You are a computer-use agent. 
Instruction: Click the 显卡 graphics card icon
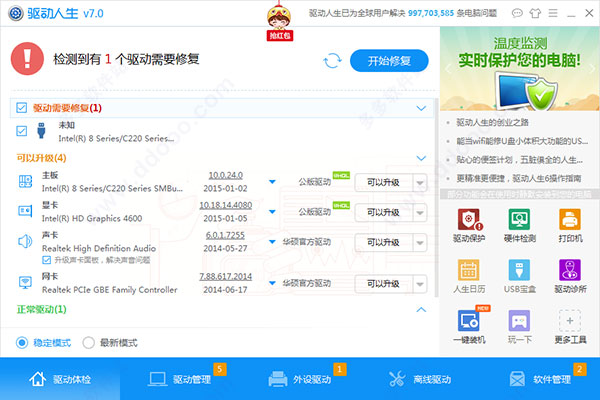click(x=26, y=211)
